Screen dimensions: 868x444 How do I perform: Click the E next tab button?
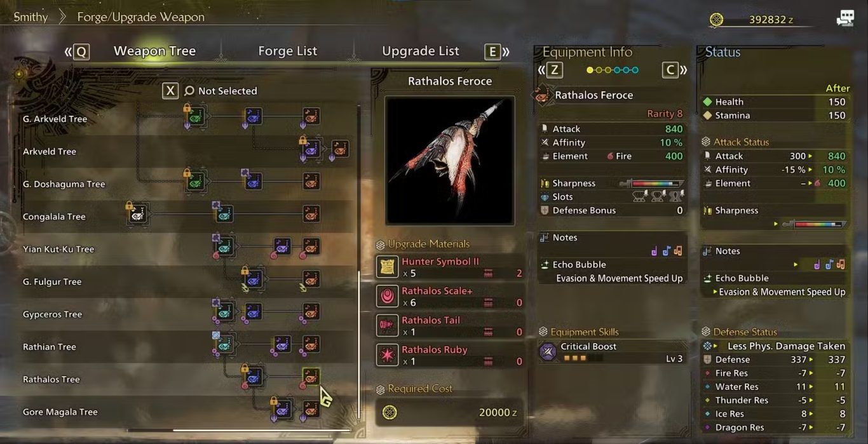[492, 51]
